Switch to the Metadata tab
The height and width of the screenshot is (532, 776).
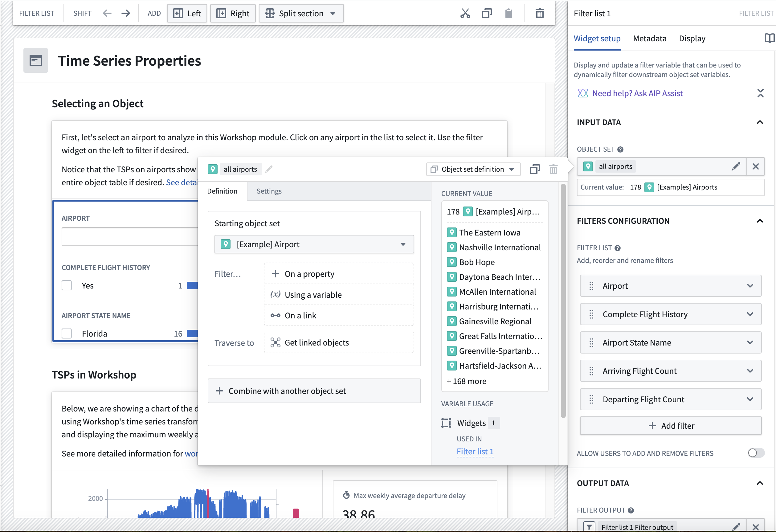coord(649,39)
